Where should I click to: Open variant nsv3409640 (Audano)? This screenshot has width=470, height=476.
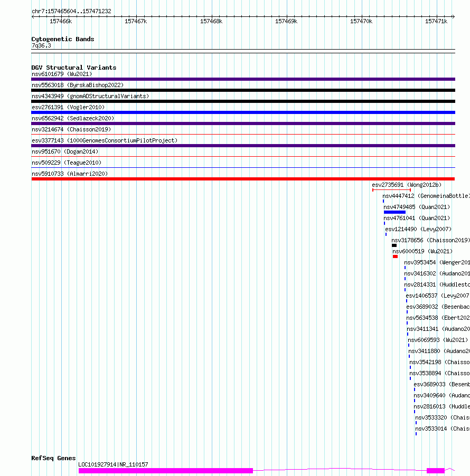tap(441, 396)
